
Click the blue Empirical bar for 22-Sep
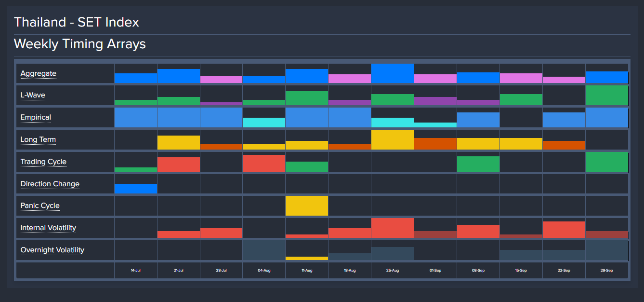pyautogui.click(x=564, y=120)
